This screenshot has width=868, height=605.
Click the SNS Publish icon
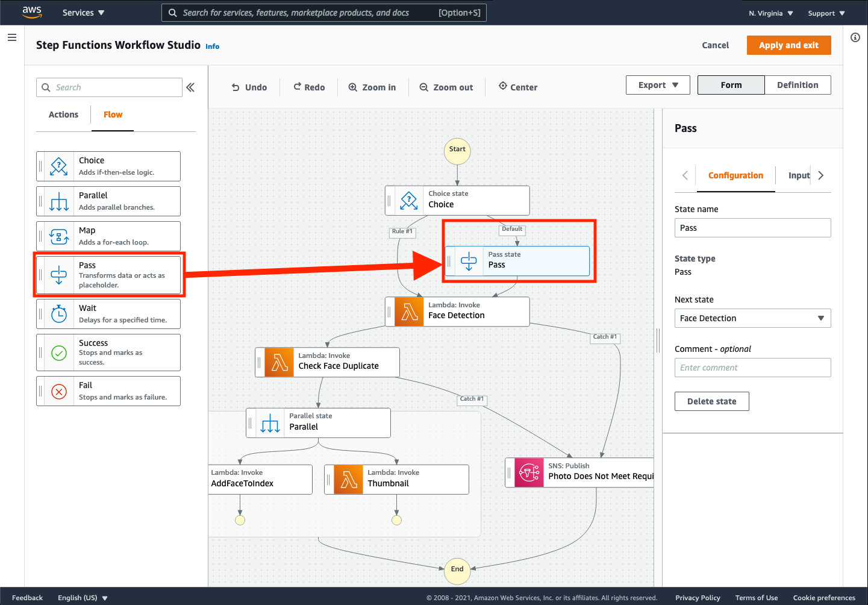(529, 473)
